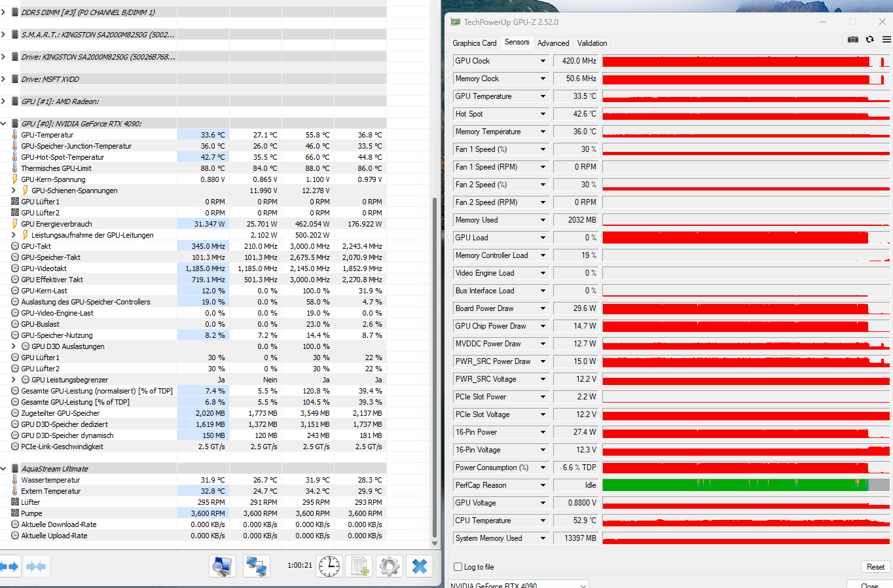Click lightning icon beside GPU-Kern-Spannung

point(15,179)
